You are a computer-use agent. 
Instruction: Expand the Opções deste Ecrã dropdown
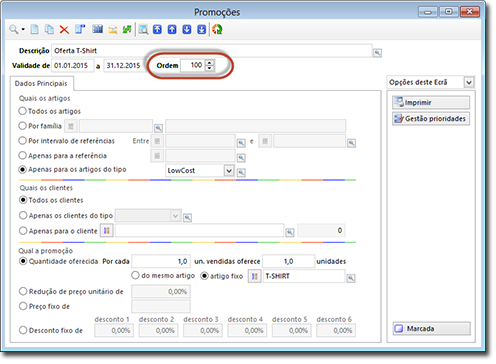click(469, 82)
